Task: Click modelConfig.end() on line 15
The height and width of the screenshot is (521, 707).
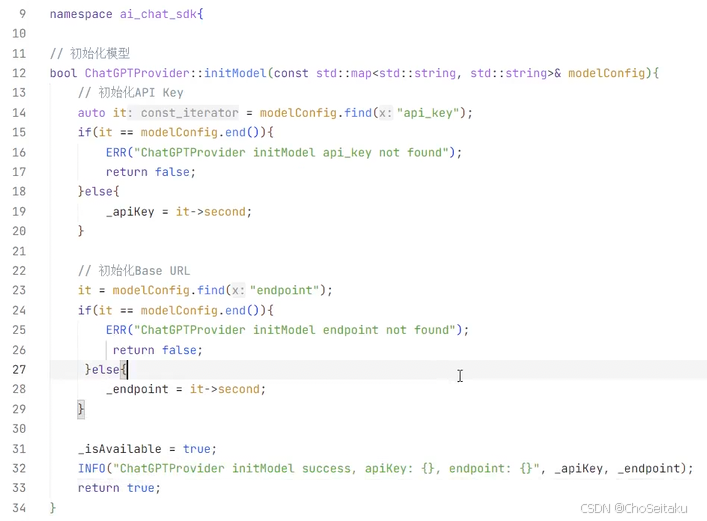Action: tap(200, 132)
